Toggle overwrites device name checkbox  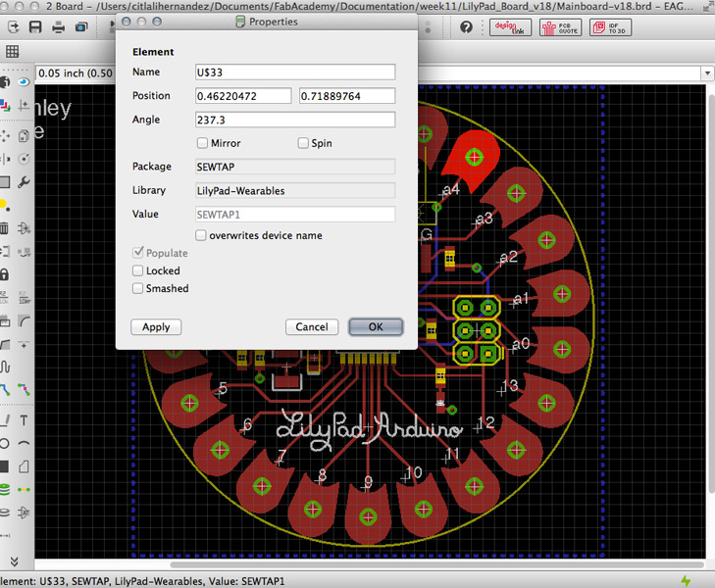click(201, 235)
